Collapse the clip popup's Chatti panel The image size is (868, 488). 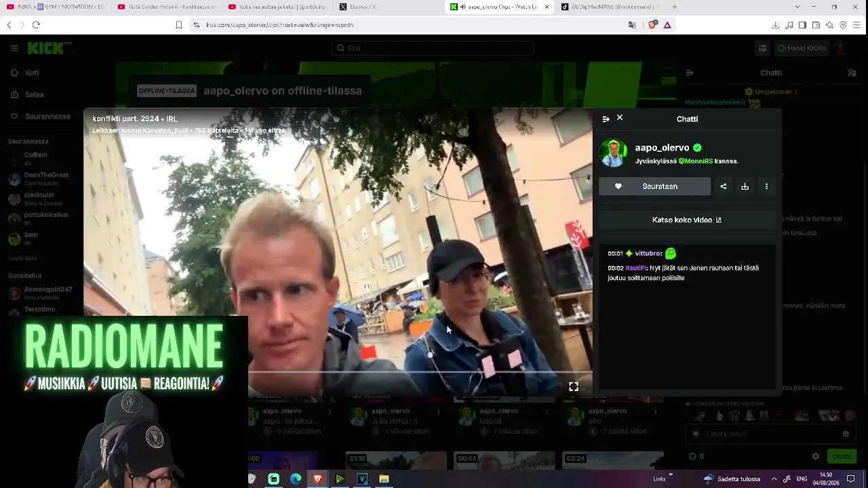tap(606, 119)
